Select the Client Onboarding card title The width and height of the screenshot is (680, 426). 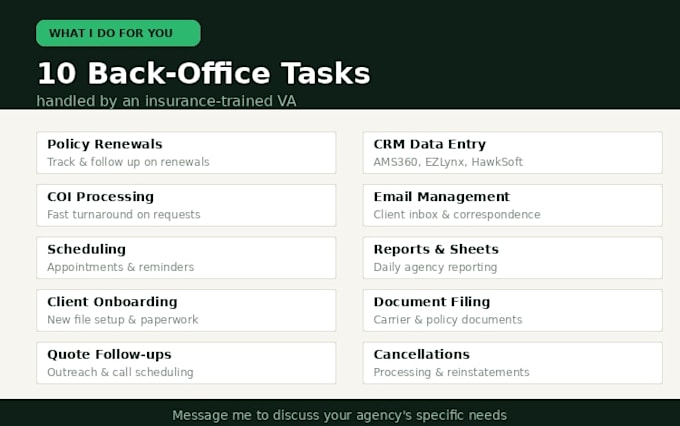(x=112, y=301)
